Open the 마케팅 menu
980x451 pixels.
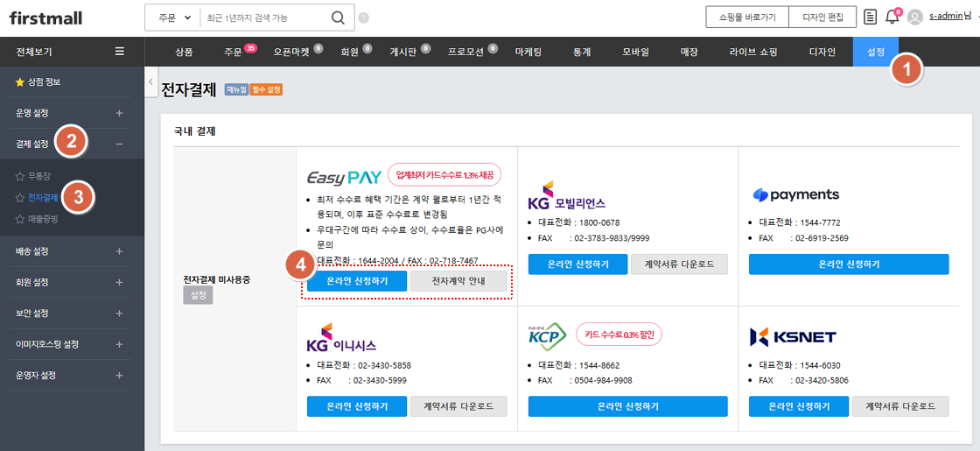(x=528, y=52)
